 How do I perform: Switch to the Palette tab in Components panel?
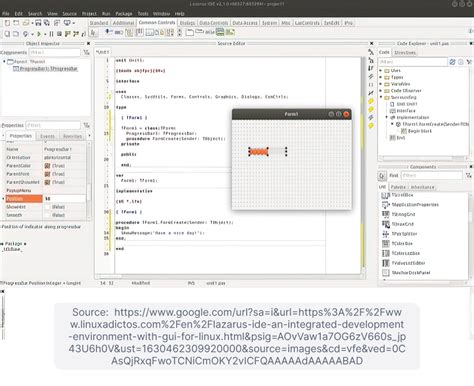[x=398, y=187]
